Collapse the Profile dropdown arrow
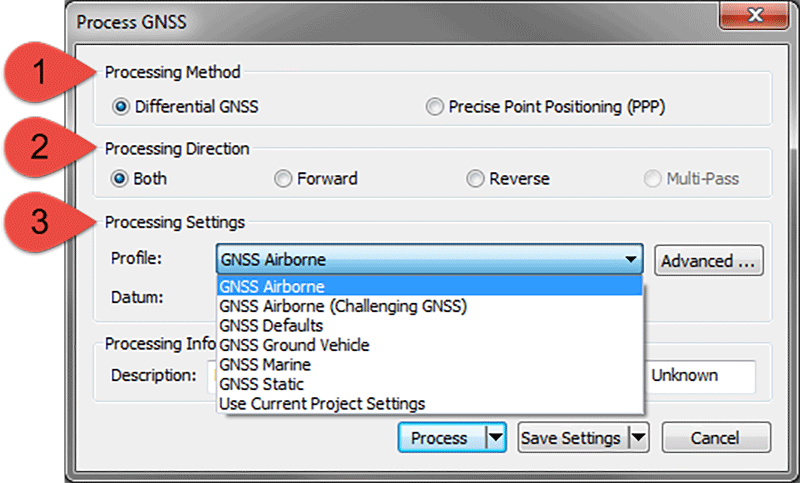The width and height of the screenshot is (800, 483). 631,260
